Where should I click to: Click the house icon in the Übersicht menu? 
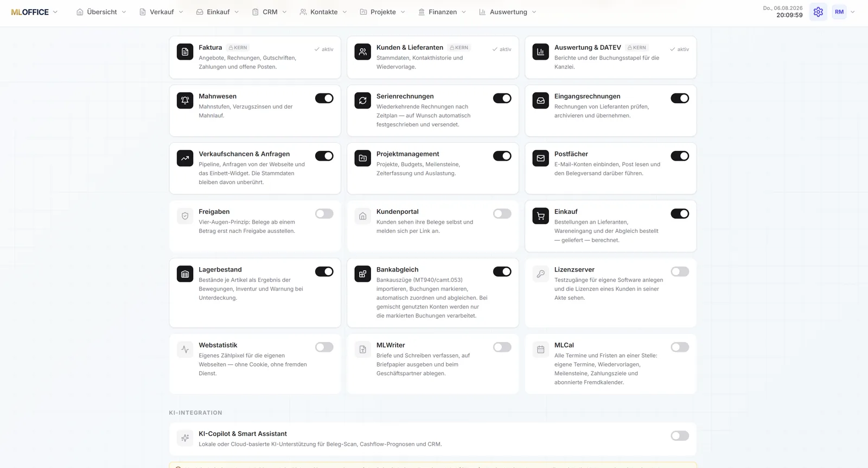80,12
